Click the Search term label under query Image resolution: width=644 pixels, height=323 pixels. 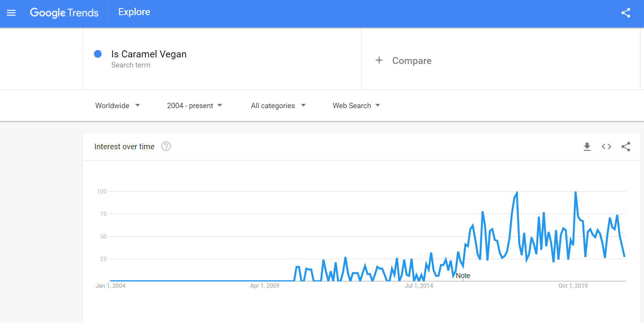(x=131, y=65)
